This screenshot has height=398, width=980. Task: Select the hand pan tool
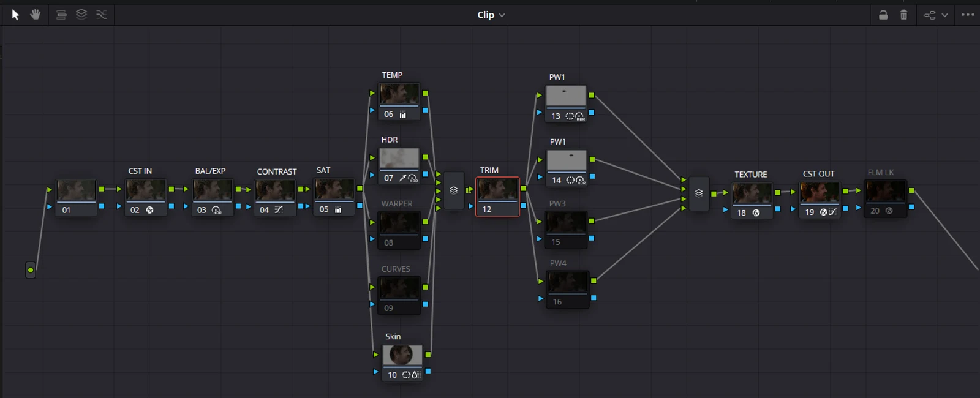[36, 14]
